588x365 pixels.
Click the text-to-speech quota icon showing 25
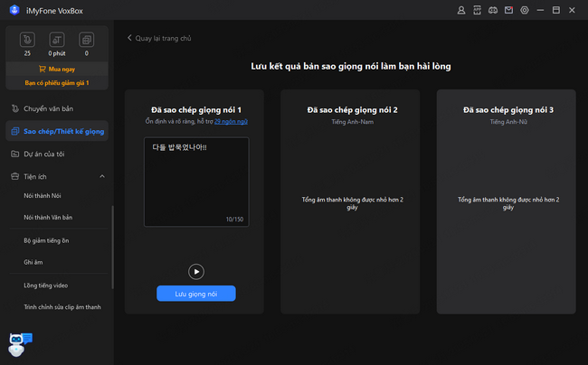tap(27, 40)
